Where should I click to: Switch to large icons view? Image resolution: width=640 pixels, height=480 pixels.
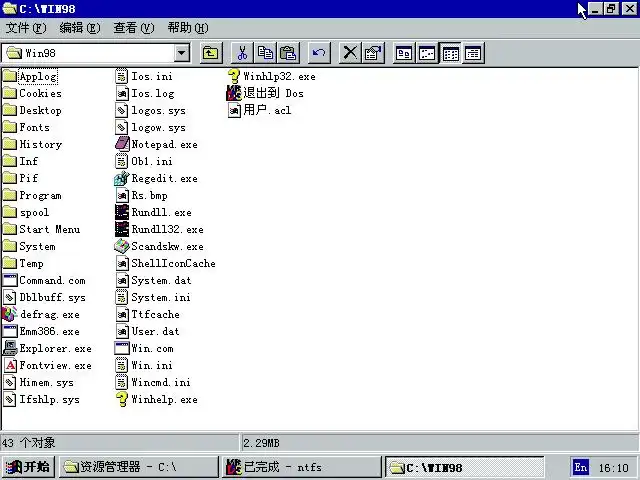coord(404,53)
